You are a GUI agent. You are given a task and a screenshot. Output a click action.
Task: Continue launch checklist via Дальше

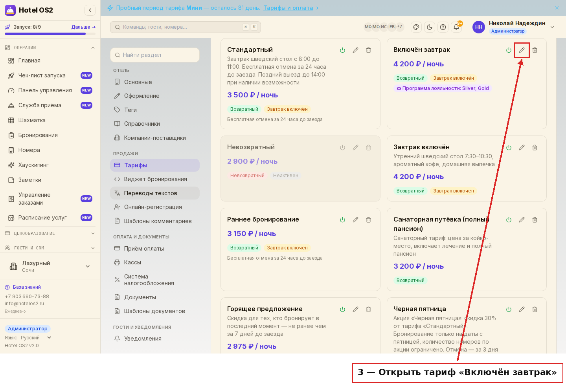tap(83, 27)
